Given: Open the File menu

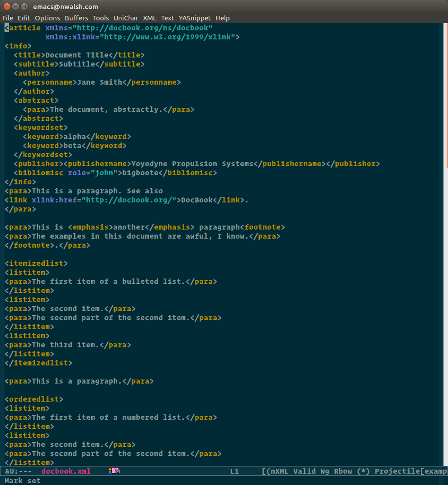Looking at the screenshot, I should tap(8, 18).
